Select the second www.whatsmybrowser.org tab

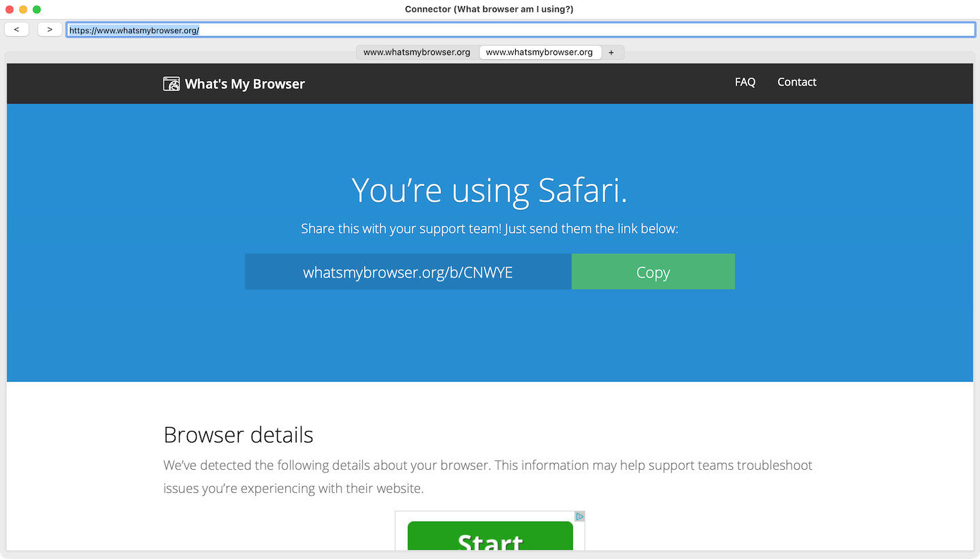(x=540, y=52)
